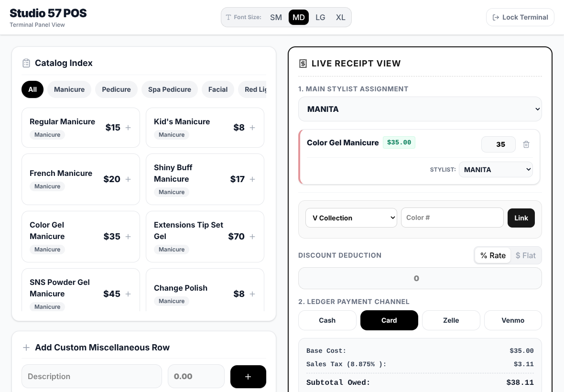564x392 pixels.
Task: Click the Sales Tax amount $3.11
Action: [x=524, y=364]
